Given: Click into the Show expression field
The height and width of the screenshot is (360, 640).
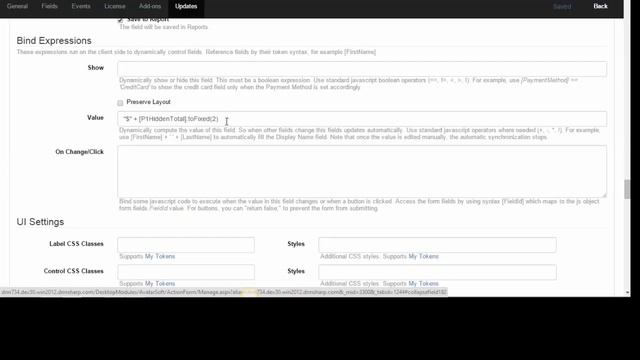Looking at the screenshot, I should [362, 69].
